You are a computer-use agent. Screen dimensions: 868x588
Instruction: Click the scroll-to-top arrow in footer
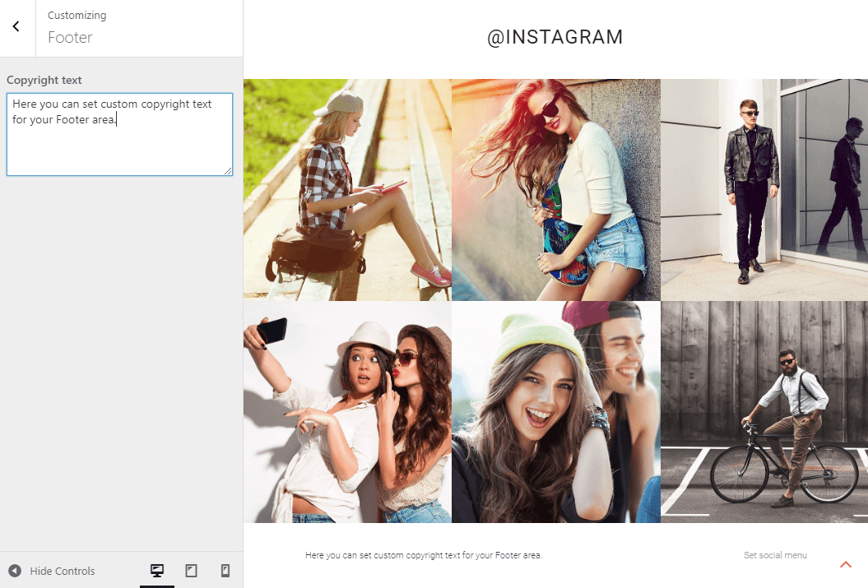(845, 564)
